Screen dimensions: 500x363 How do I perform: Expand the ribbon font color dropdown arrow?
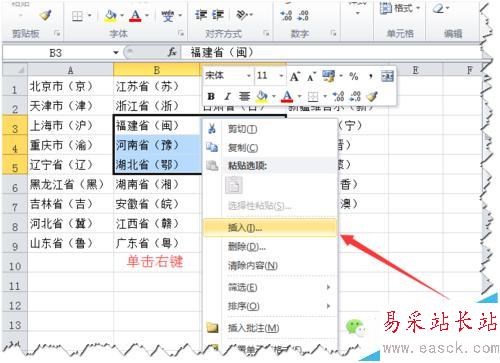(x=147, y=16)
